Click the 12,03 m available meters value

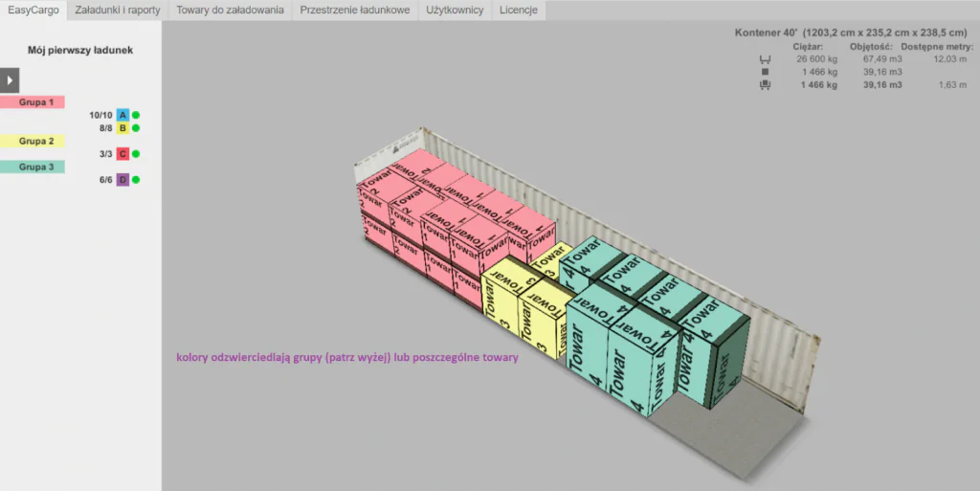[950, 59]
